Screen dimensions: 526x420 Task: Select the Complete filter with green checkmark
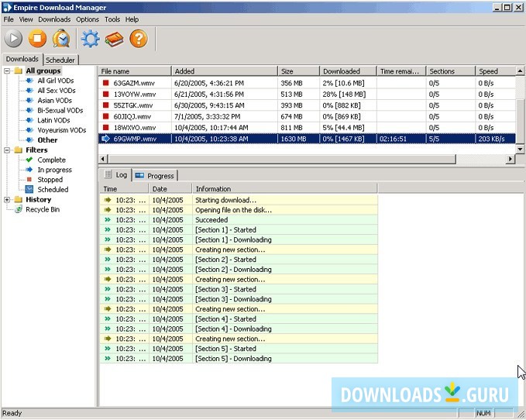(51, 160)
